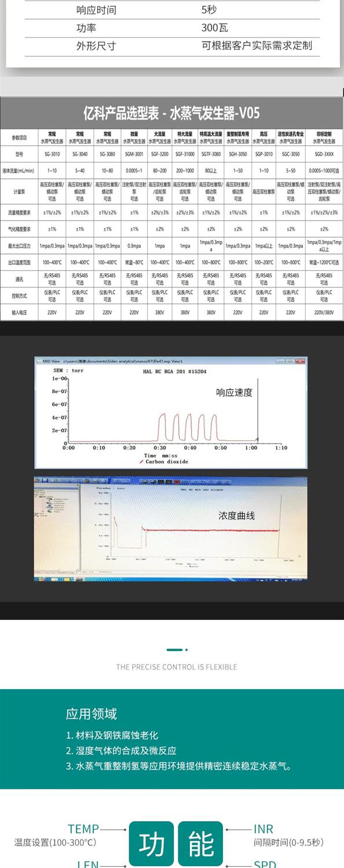This screenshot has width=344, height=868.
Task: Click the INR interval time label
Action: coord(264,829)
